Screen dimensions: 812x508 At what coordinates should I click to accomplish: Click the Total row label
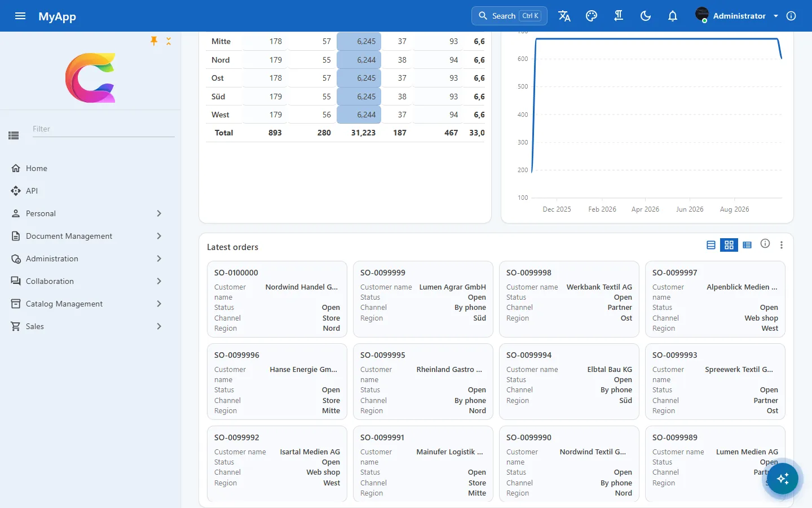coord(224,133)
